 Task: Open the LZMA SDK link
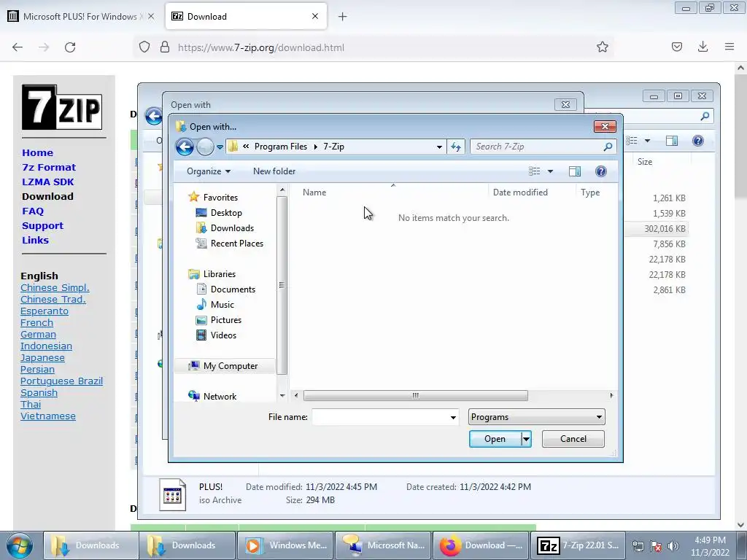pyautogui.click(x=47, y=182)
